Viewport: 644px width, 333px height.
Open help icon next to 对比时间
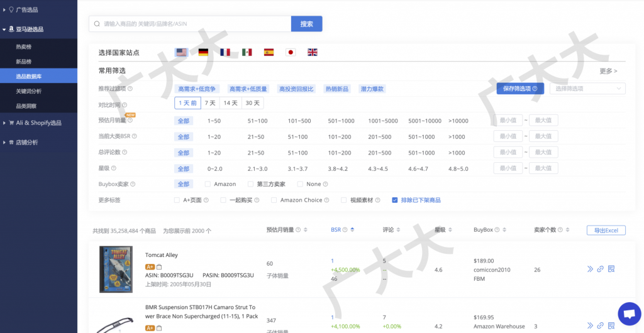pos(125,105)
